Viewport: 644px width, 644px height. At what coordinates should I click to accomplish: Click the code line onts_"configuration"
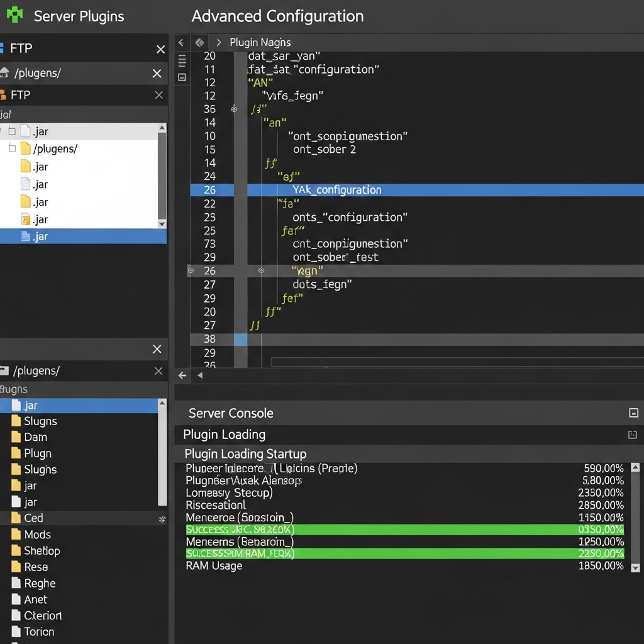350,217
